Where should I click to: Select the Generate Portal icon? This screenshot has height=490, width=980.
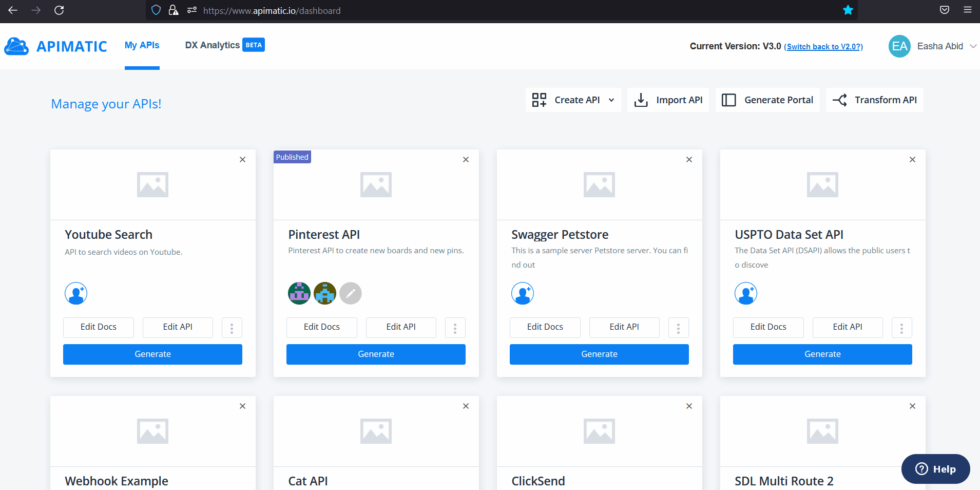point(729,100)
